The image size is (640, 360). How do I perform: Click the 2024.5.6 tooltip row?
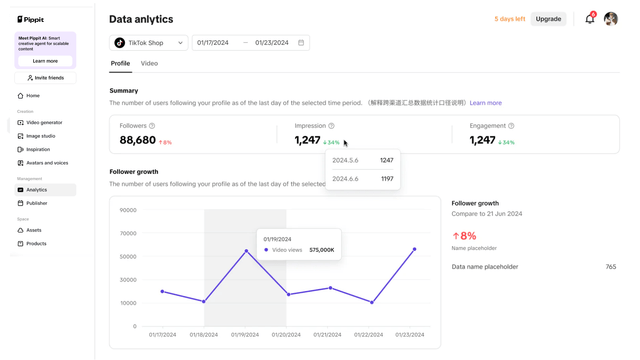363,160
